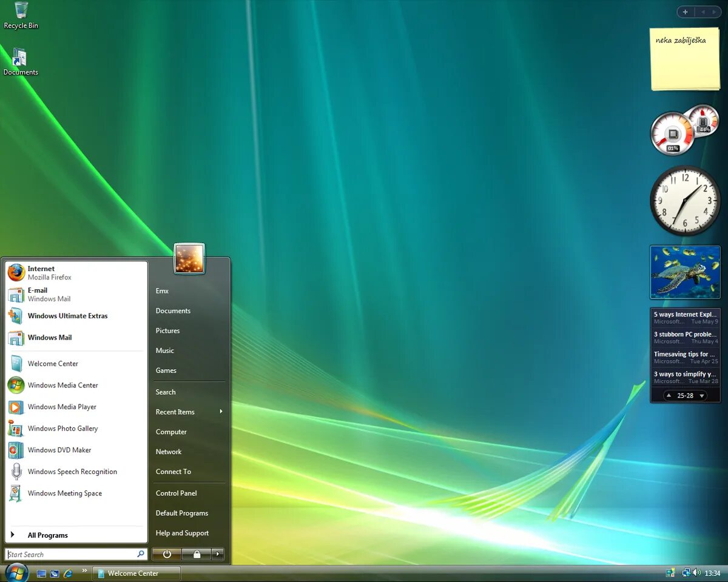Start Windows Speech Recognition
Image resolution: width=728 pixels, height=582 pixels.
click(72, 471)
